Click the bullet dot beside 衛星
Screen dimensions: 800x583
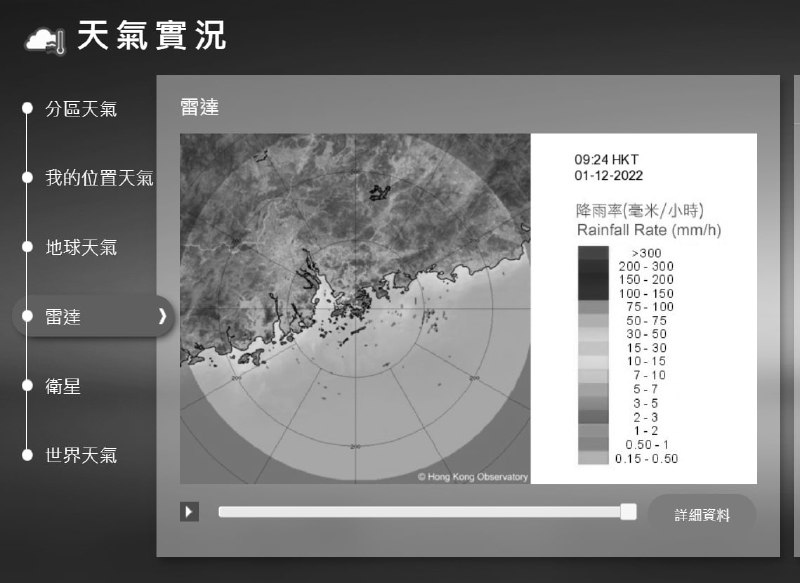(27, 387)
